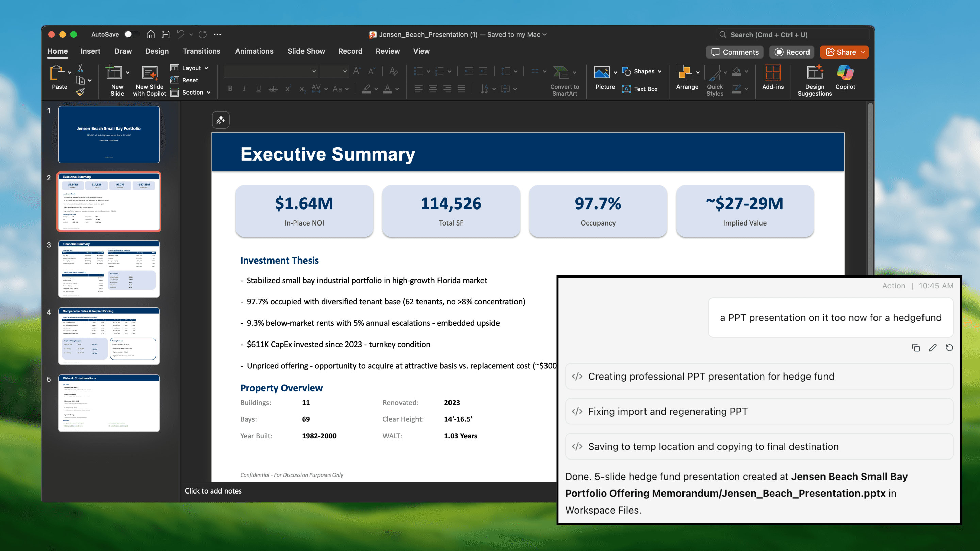980x551 pixels.
Task: Toggle italic formatting
Action: tap(244, 88)
